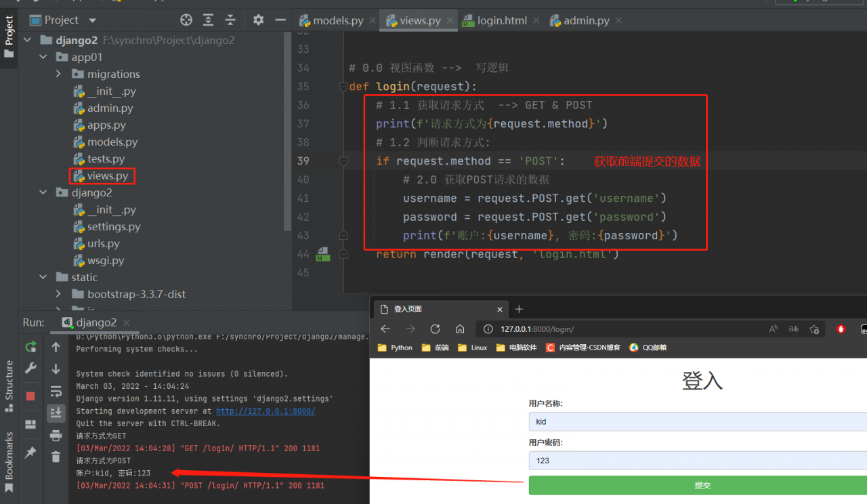Toggle scroll to end in console
The image size is (867, 504).
56,413
